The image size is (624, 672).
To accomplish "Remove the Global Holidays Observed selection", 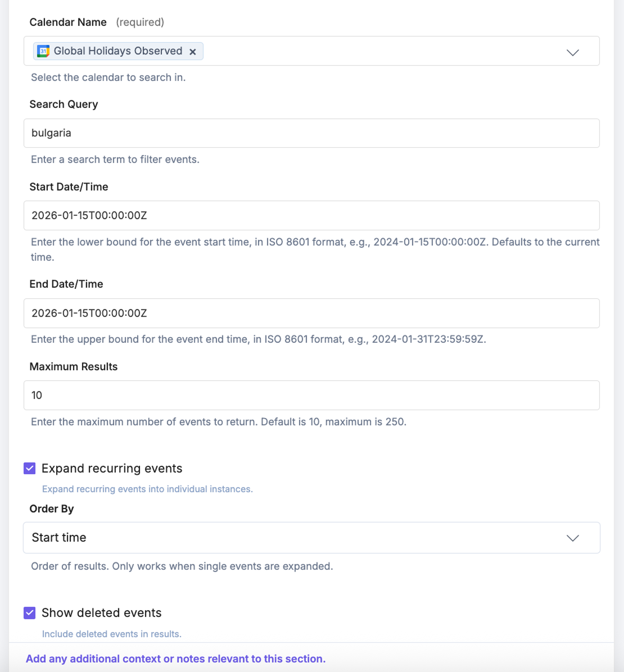I will [x=192, y=52].
